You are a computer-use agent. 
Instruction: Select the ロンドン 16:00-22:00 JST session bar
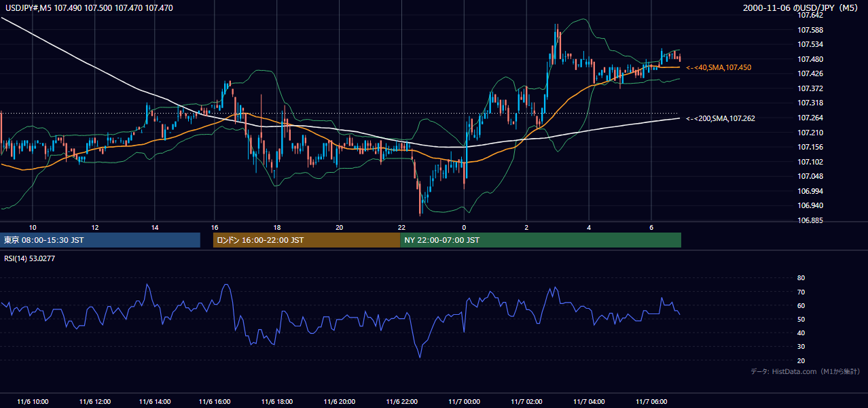click(306, 240)
